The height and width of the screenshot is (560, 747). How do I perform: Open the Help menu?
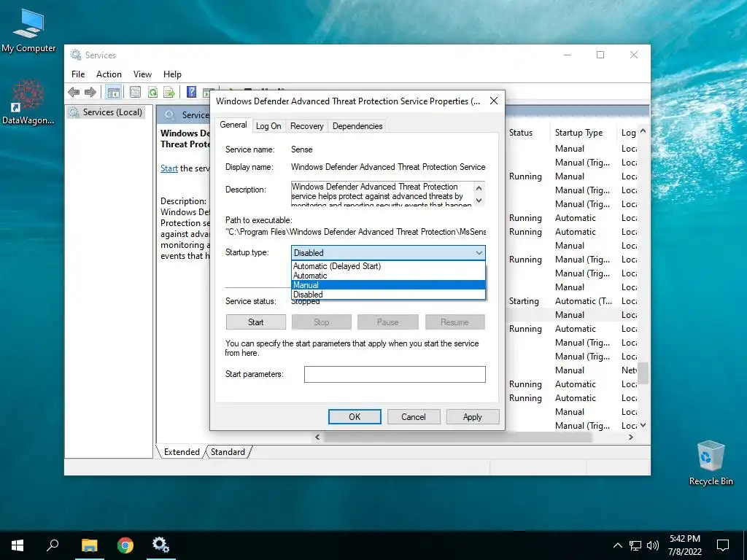(x=172, y=74)
